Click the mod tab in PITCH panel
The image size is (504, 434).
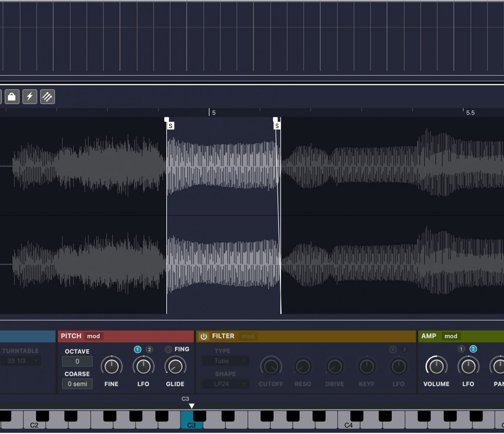tap(94, 336)
